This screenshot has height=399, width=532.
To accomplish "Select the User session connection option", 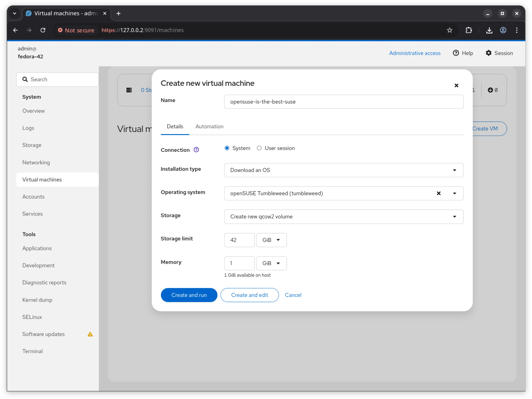I will [x=259, y=148].
